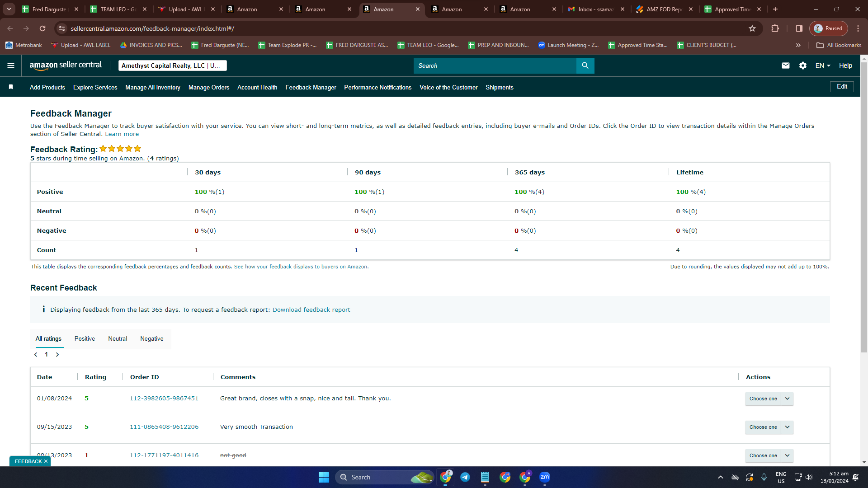
Task: Bookmark this page with the star icon
Action: pyautogui.click(x=752, y=28)
